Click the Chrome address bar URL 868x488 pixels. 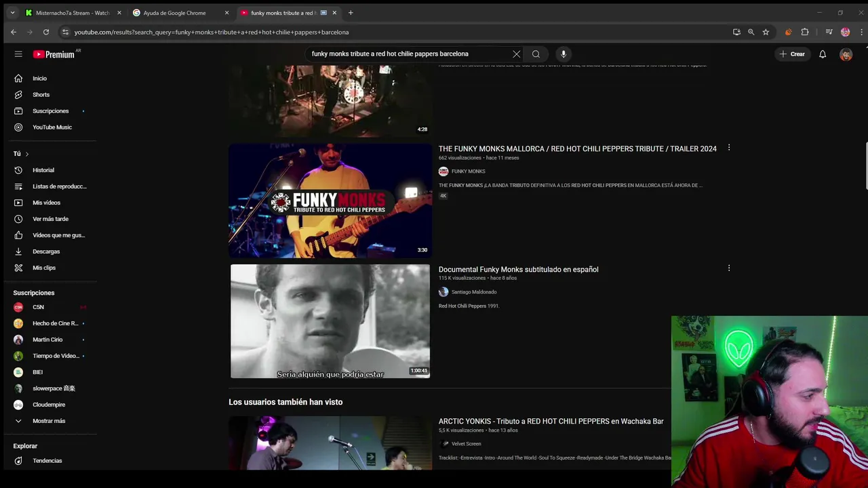point(212,32)
